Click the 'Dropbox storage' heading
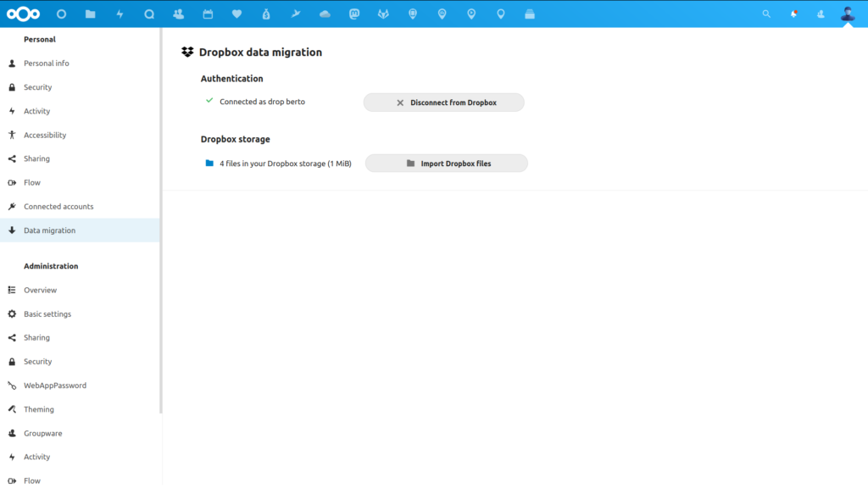 [236, 139]
